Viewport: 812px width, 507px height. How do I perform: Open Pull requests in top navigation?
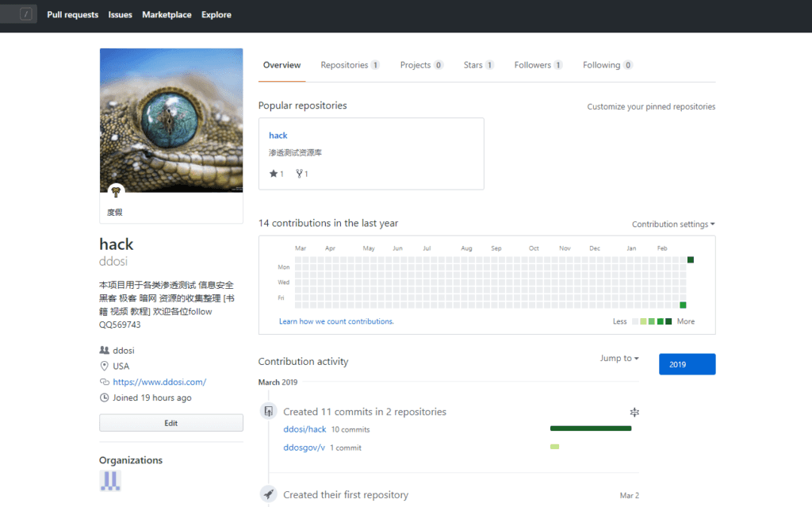(73, 14)
